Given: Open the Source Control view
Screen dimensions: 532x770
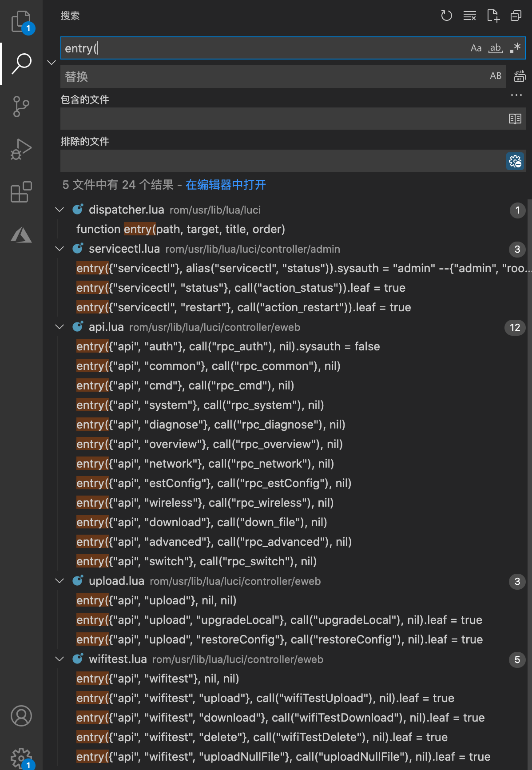Looking at the screenshot, I should (x=21, y=107).
